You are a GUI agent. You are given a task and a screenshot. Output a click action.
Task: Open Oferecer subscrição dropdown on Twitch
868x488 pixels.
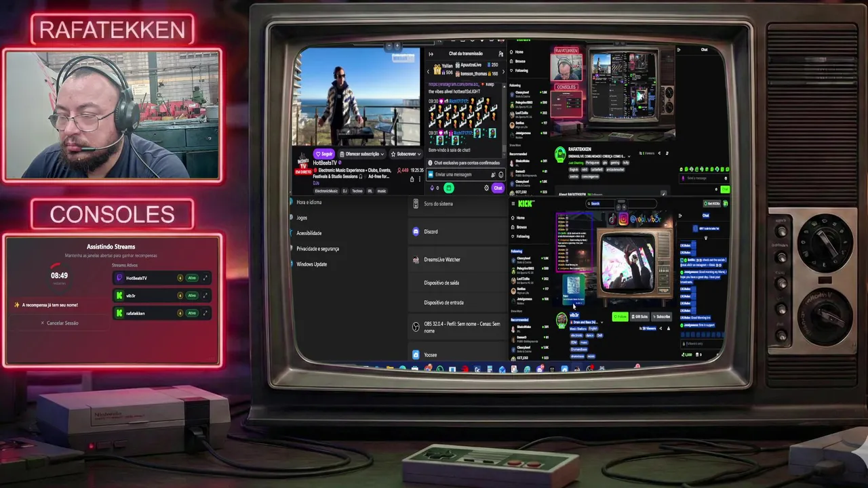[361, 154]
